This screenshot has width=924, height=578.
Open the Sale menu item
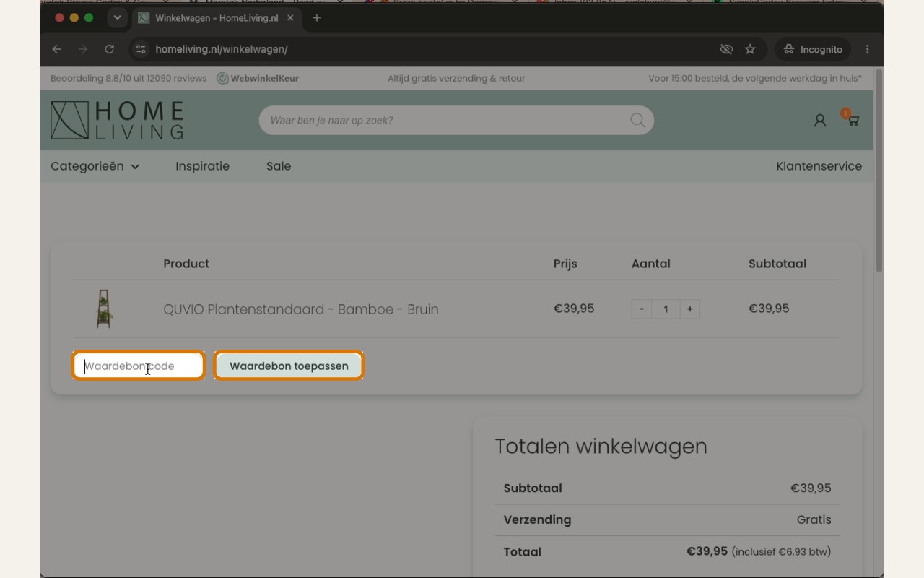(x=279, y=166)
